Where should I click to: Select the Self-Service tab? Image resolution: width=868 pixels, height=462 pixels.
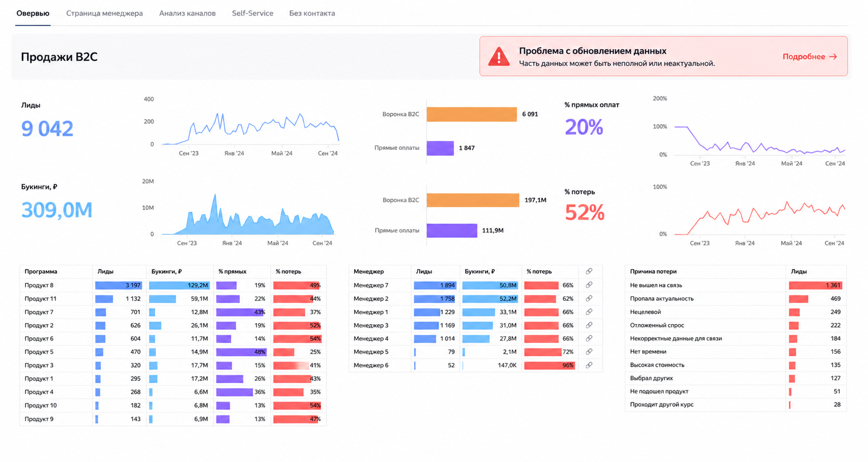252,13
